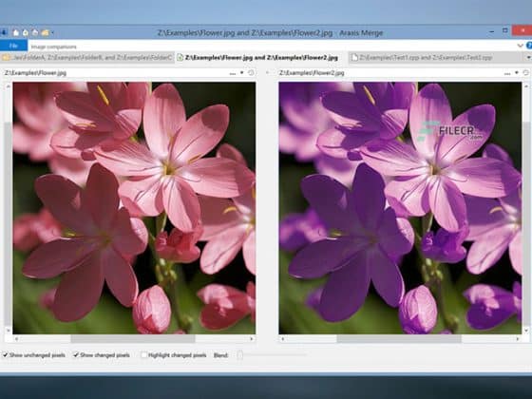Collapse the ribbon using the chevron
This screenshot has width=532, height=399.
520,46
